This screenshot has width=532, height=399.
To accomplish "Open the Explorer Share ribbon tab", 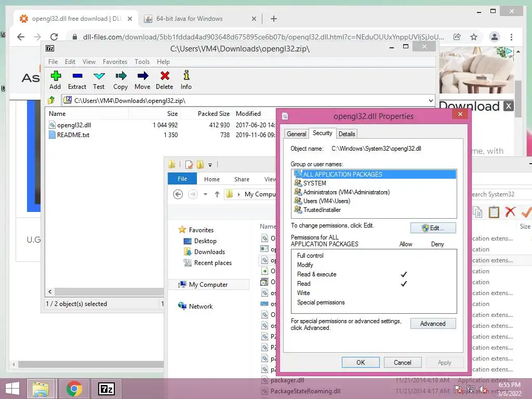I will click(x=242, y=179).
